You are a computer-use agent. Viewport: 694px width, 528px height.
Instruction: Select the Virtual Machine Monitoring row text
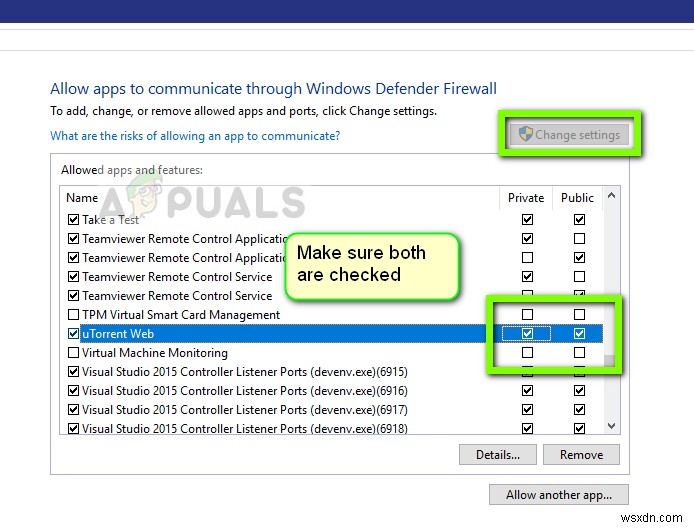[155, 353]
